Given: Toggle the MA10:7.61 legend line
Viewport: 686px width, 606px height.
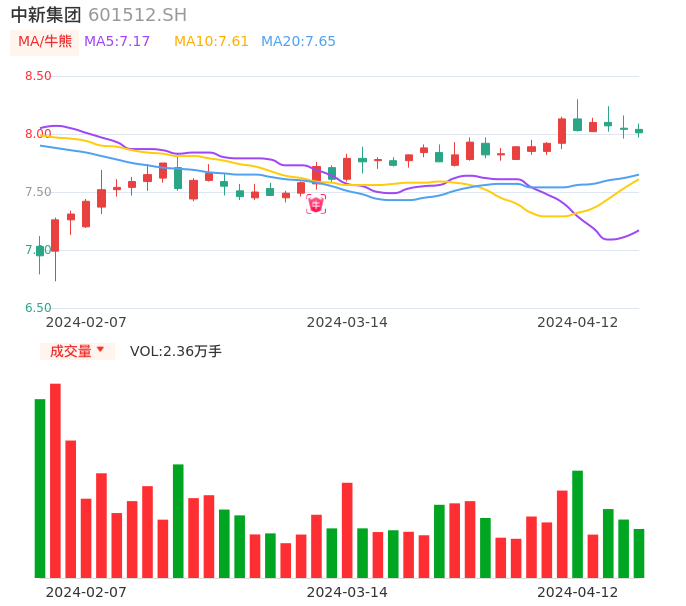Looking at the screenshot, I should point(211,42).
